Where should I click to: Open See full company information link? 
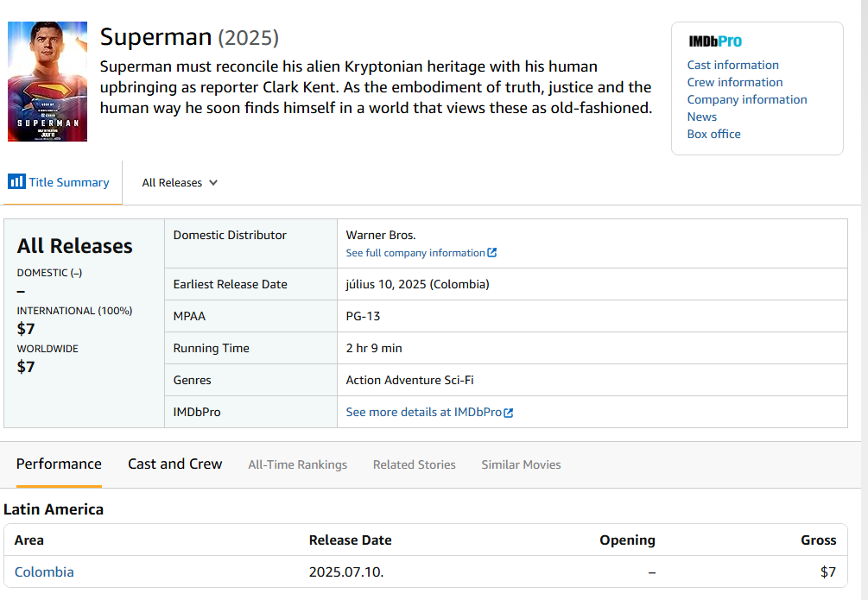click(415, 253)
